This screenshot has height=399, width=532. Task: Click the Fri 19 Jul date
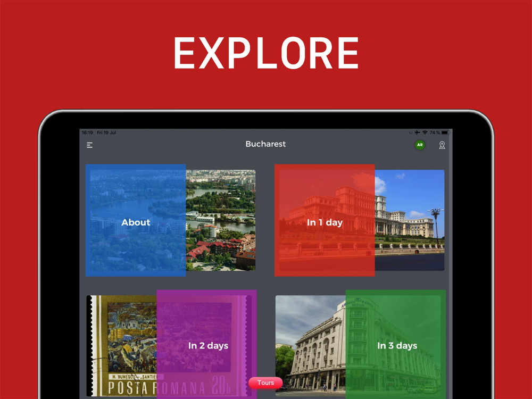click(106, 132)
